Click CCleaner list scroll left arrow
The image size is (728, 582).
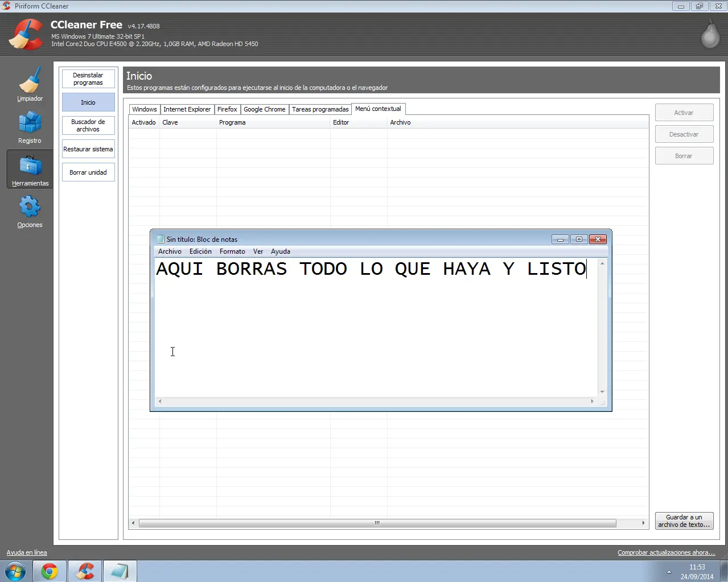(133, 523)
